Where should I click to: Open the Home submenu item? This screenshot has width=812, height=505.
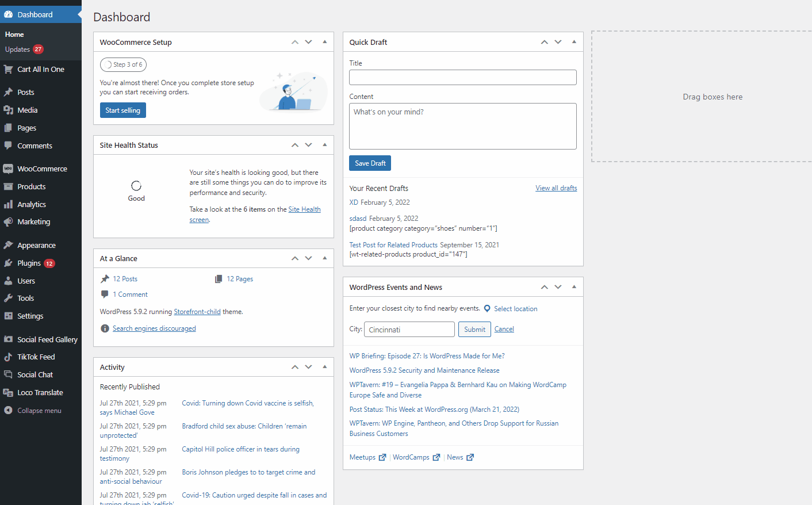(14, 35)
